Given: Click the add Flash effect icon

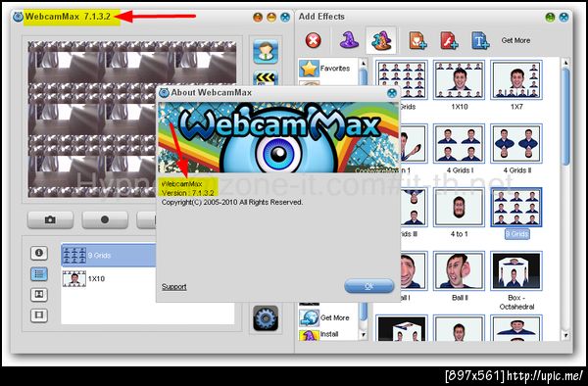Looking at the screenshot, I should [449, 40].
